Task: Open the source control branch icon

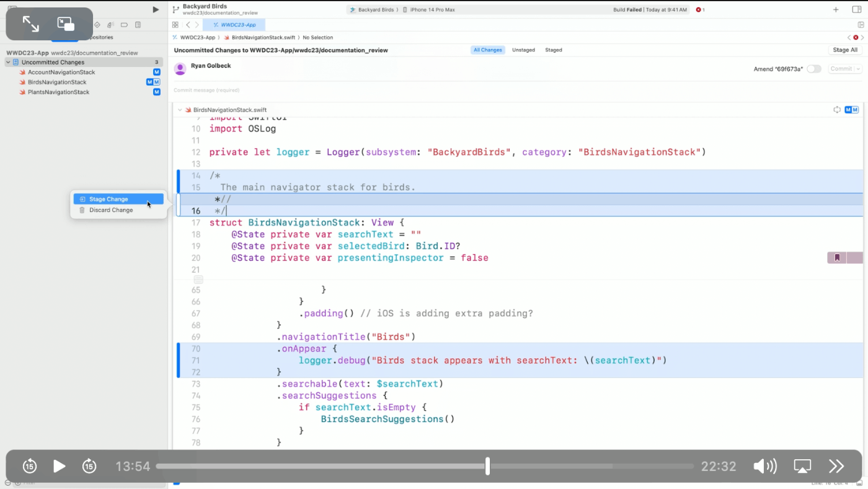Action: (x=176, y=10)
